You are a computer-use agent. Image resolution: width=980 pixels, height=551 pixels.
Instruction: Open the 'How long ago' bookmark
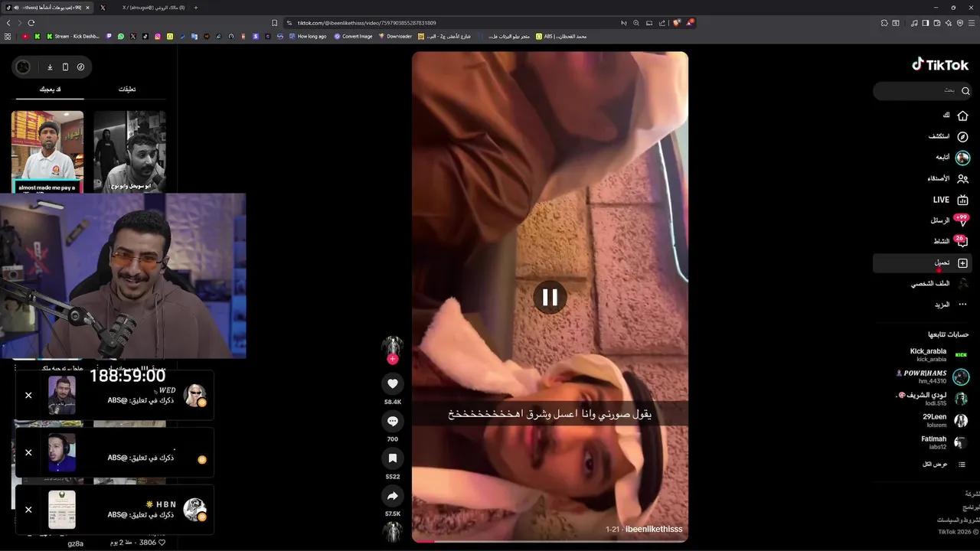pyautogui.click(x=307, y=36)
